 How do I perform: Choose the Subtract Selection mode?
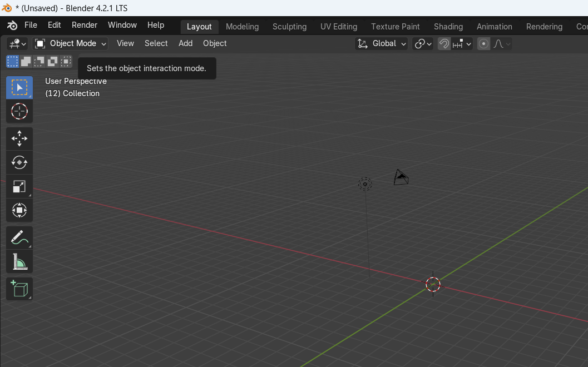pyautogui.click(x=39, y=62)
